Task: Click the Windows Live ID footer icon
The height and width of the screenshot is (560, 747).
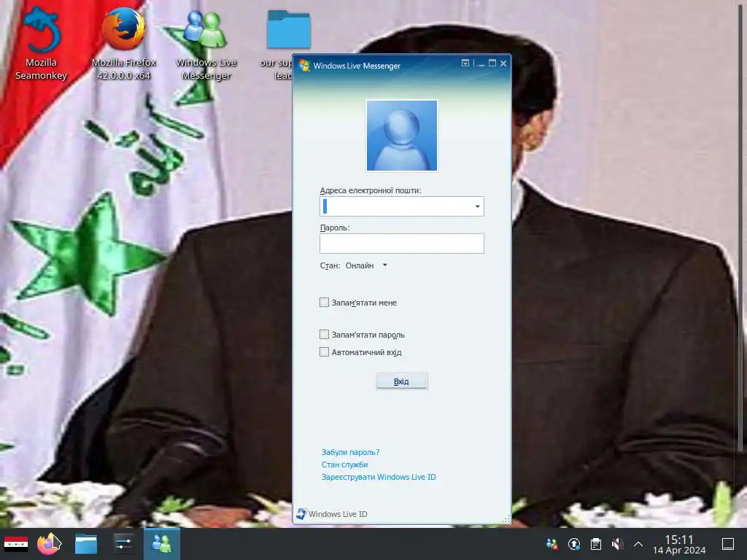Action: pyautogui.click(x=301, y=514)
